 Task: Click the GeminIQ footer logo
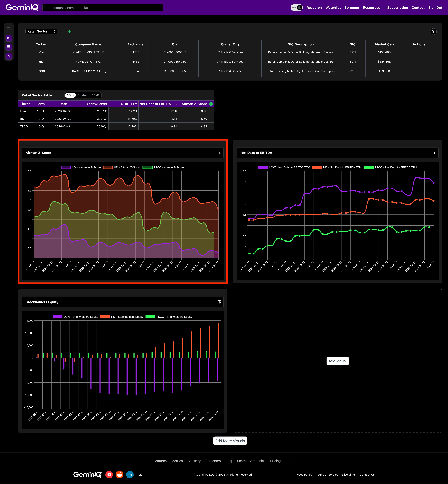point(87,475)
